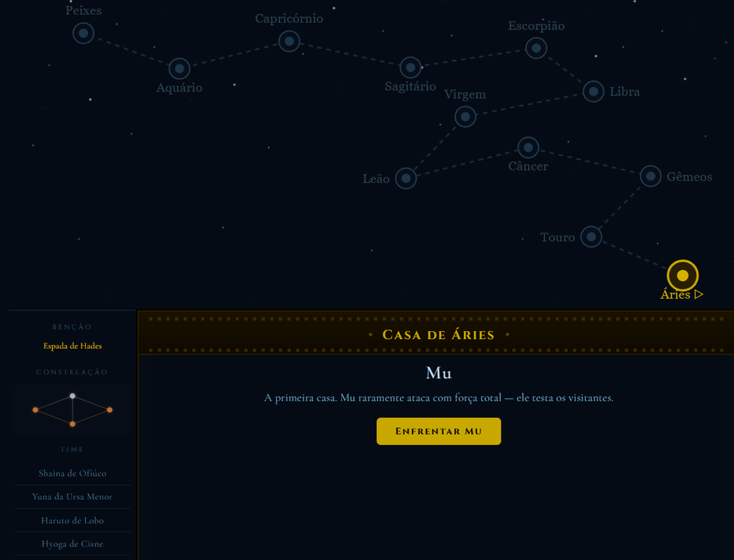Viewport: 734px width, 560px height.
Task: Click the Enfrentar Mu button
Action: 439,432
